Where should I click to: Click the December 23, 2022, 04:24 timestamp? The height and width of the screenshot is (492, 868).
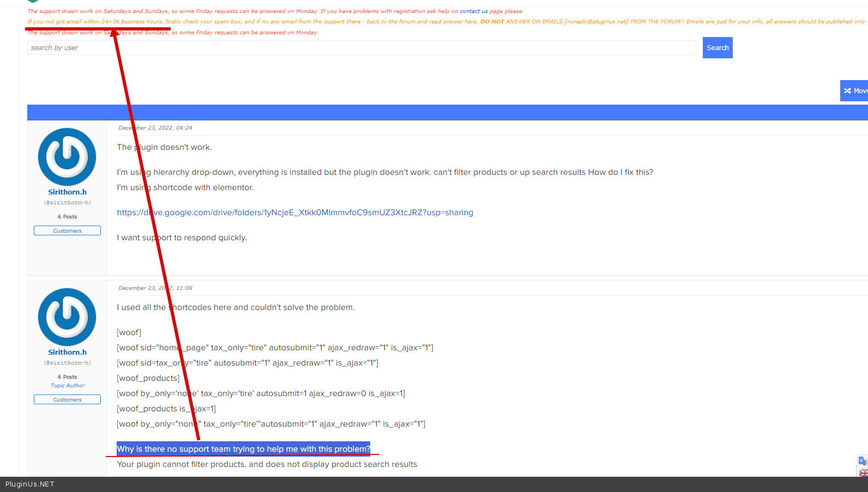point(155,128)
